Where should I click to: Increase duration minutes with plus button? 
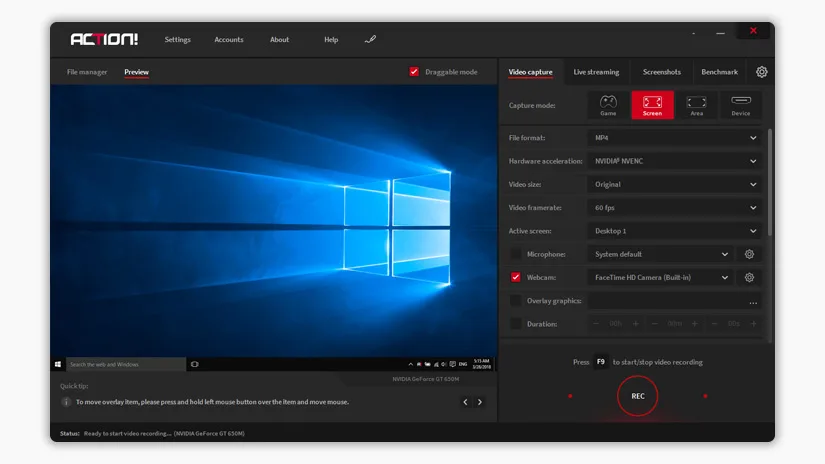pyautogui.click(x=695, y=324)
